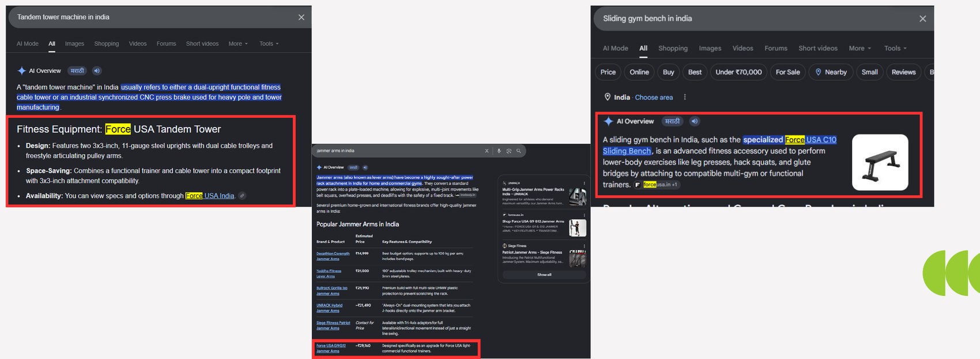
Task: Open Forums tab in Tandem tower search
Action: [166, 44]
